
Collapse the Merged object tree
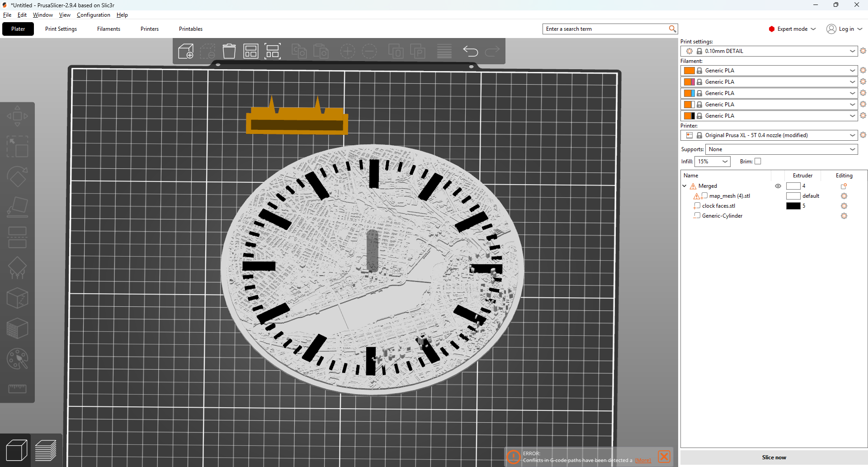[684, 186]
